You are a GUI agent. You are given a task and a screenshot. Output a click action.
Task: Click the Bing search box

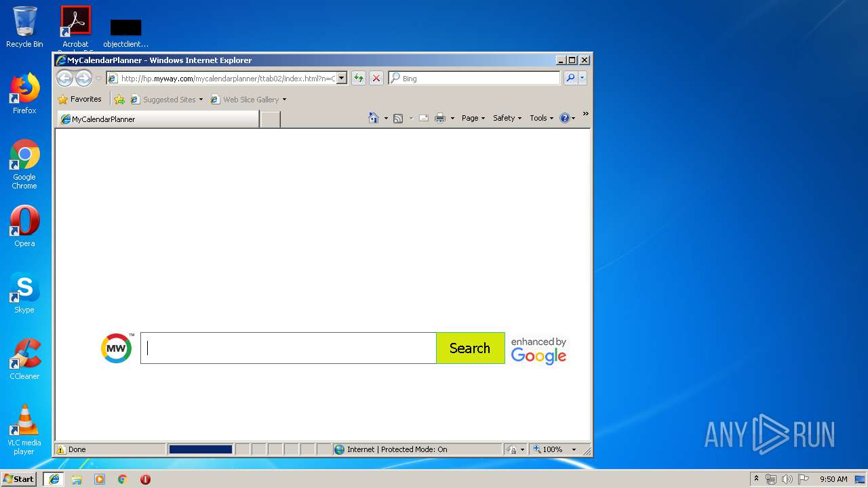475,79
